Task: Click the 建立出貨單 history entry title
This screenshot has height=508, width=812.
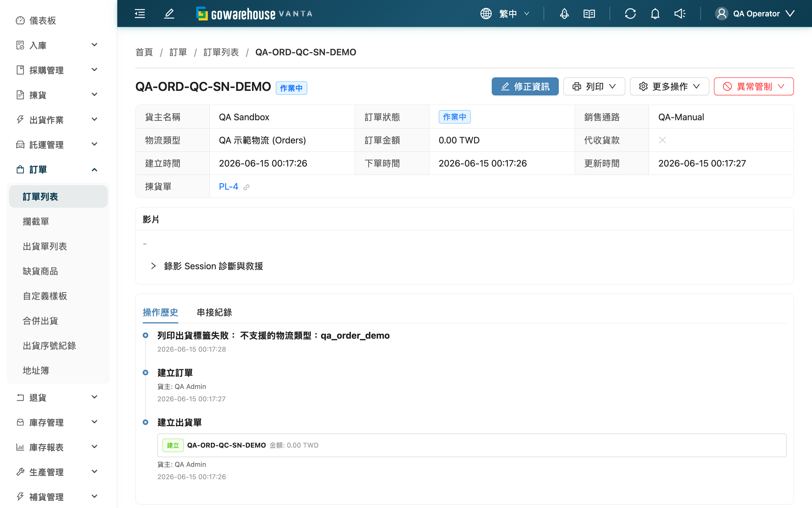Action: point(179,422)
